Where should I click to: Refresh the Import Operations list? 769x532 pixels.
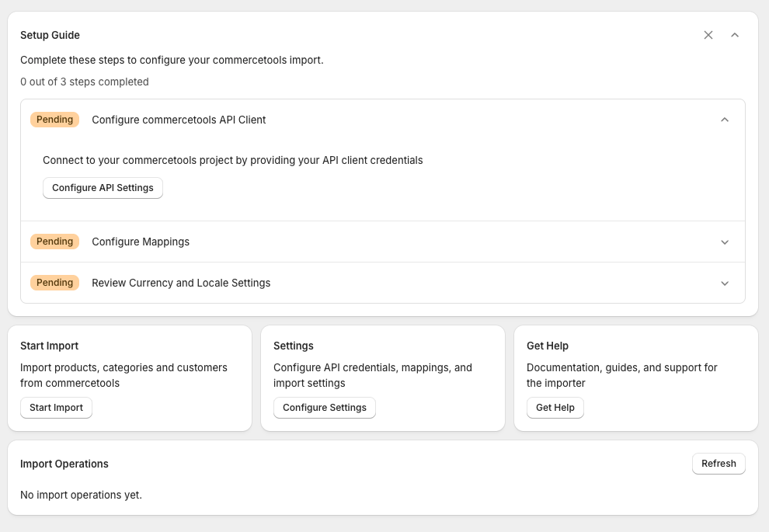719,464
